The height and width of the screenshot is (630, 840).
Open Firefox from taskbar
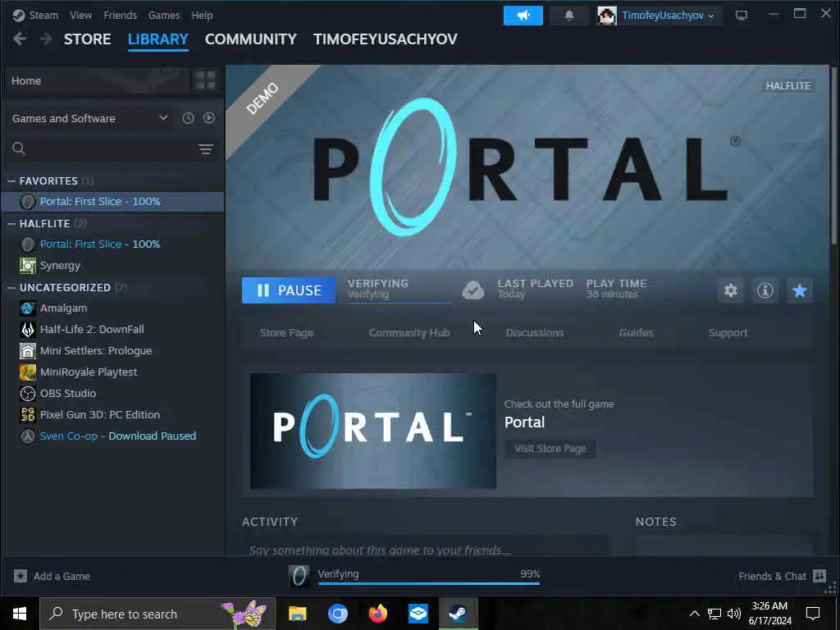click(377, 614)
